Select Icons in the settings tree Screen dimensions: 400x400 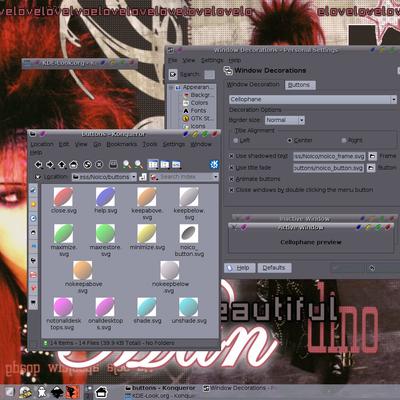(x=194, y=126)
